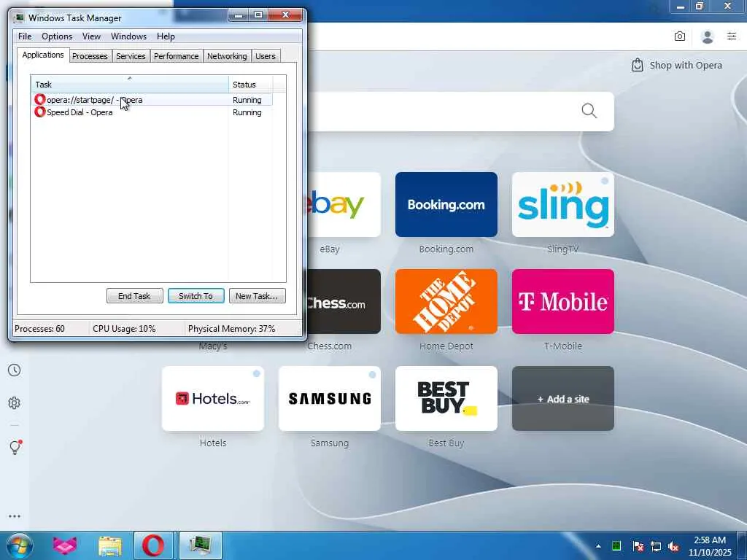The width and height of the screenshot is (747, 560).
Task: Click the Opera profile avatar icon
Action: 708,36
